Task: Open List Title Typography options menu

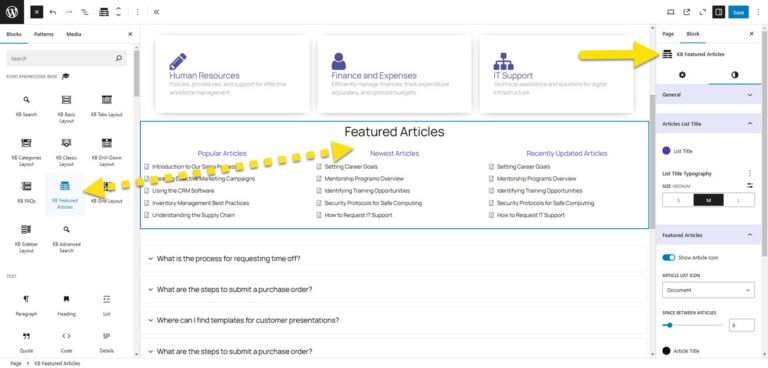Action: tap(749, 173)
